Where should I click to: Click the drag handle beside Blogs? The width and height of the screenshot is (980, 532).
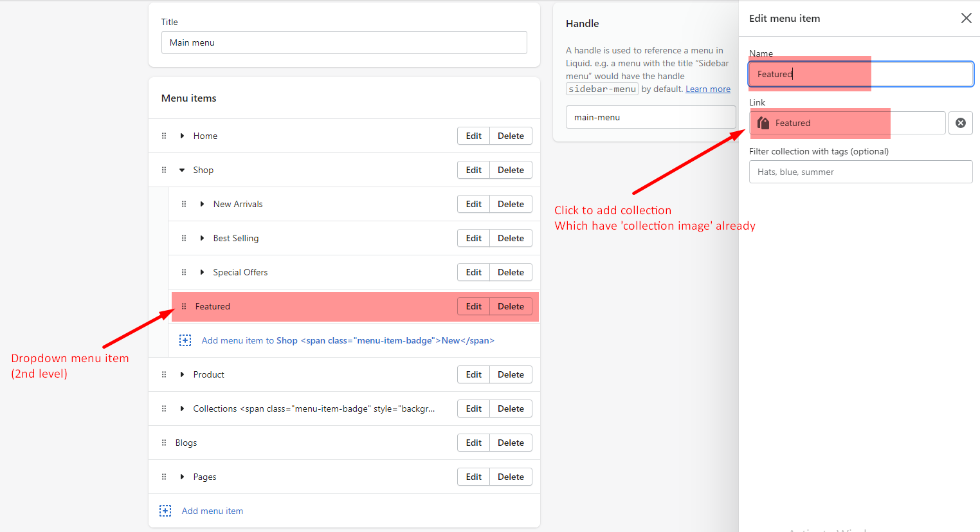(164, 443)
